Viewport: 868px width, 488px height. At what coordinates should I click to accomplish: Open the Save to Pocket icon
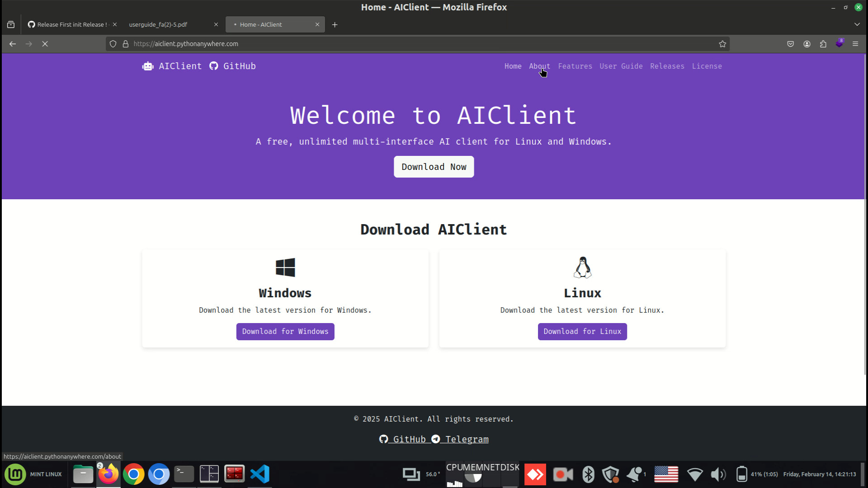pos(790,44)
